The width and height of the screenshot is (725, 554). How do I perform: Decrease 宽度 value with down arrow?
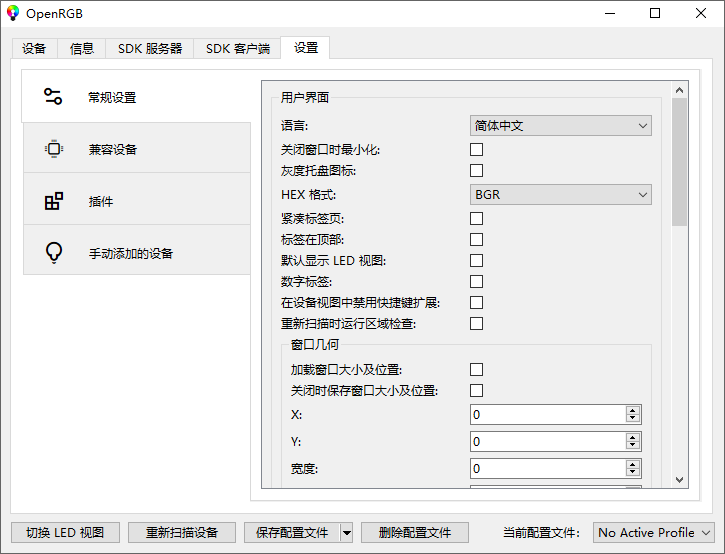pos(633,473)
